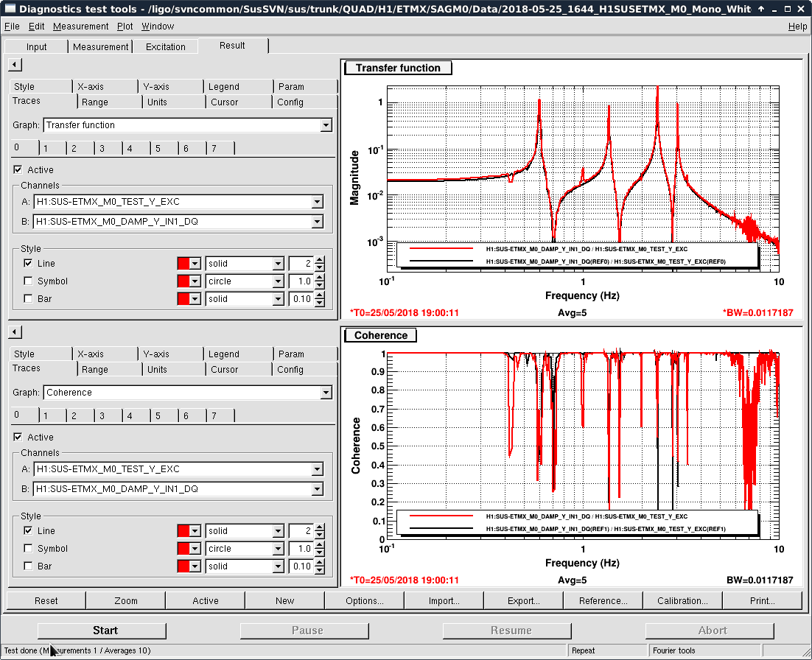Viewport: 812px width, 660px height.
Task: Pick the red Line color swatch in top panel
Action: point(184,264)
